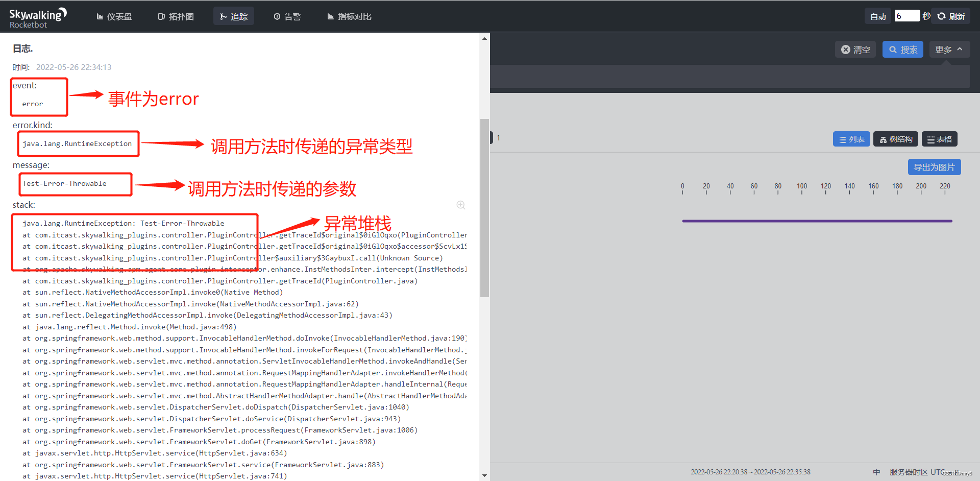The height and width of the screenshot is (481, 980).
Task: Click the 日志 log panel heading
Action: click(22, 49)
